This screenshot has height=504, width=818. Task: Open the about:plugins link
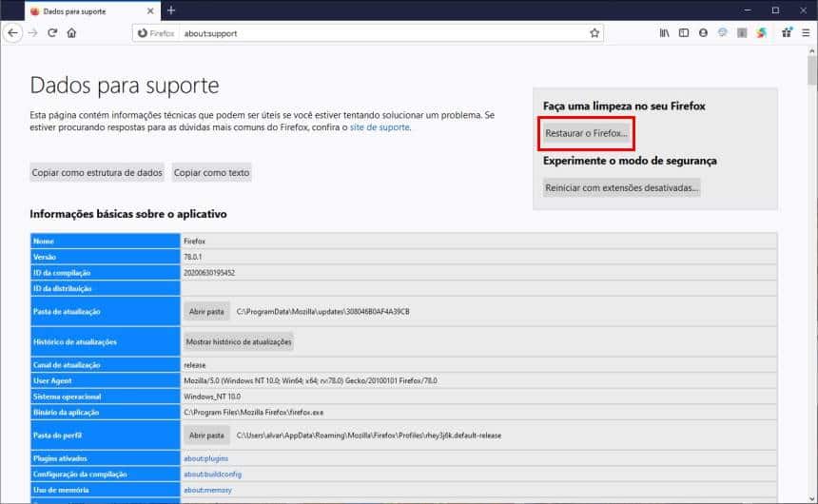click(x=205, y=458)
